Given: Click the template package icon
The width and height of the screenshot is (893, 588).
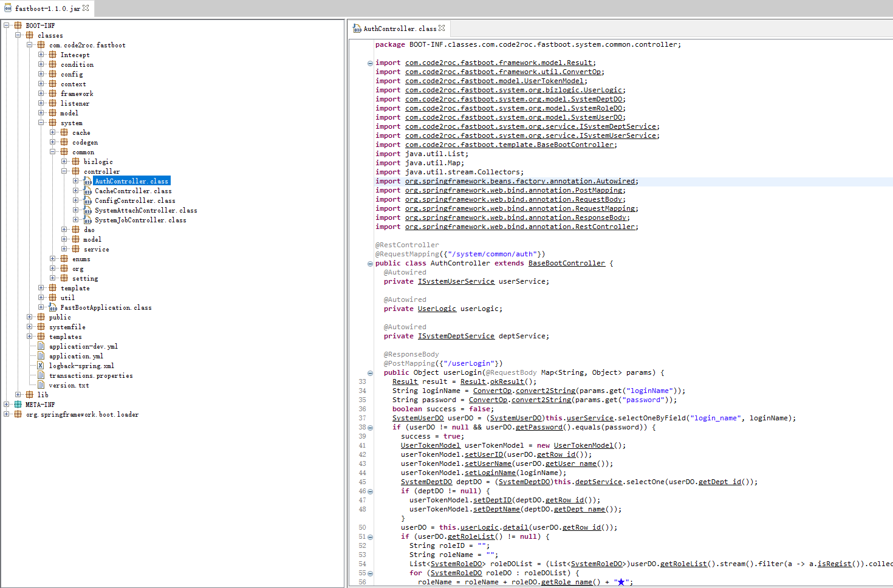Looking at the screenshot, I should tap(53, 288).
